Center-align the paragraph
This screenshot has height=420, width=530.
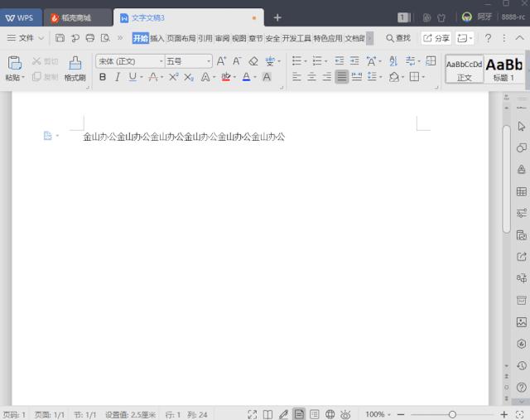311,77
